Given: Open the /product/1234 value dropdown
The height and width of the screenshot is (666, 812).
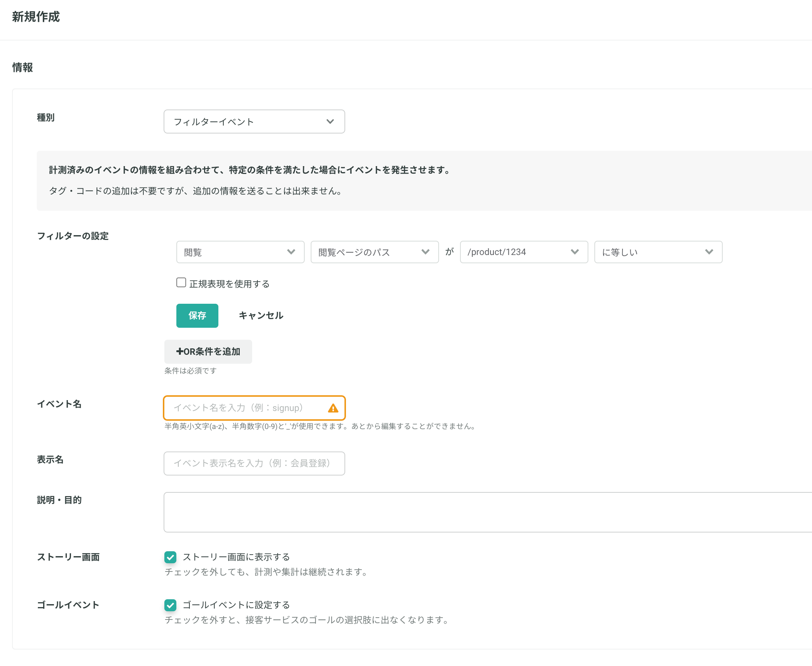Looking at the screenshot, I should [x=524, y=252].
